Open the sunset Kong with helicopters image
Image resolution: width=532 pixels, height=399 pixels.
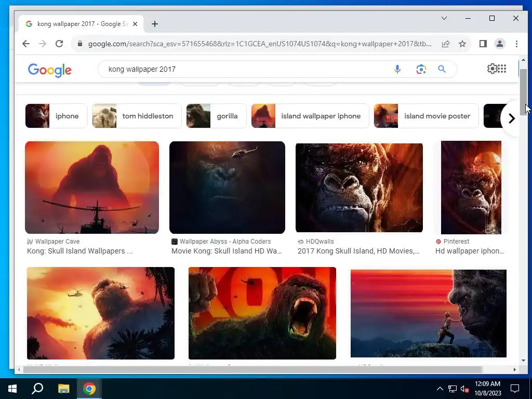coord(101,313)
